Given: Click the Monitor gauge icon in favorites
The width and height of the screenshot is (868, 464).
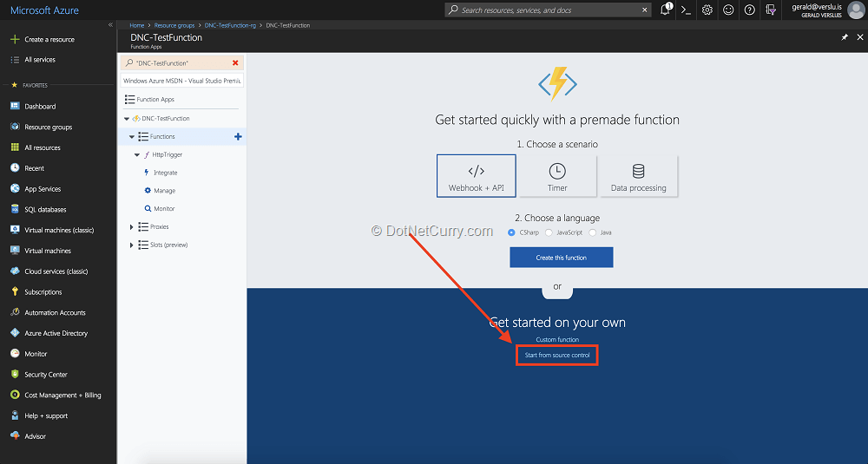Looking at the screenshot, I should (x=15, y=353).
